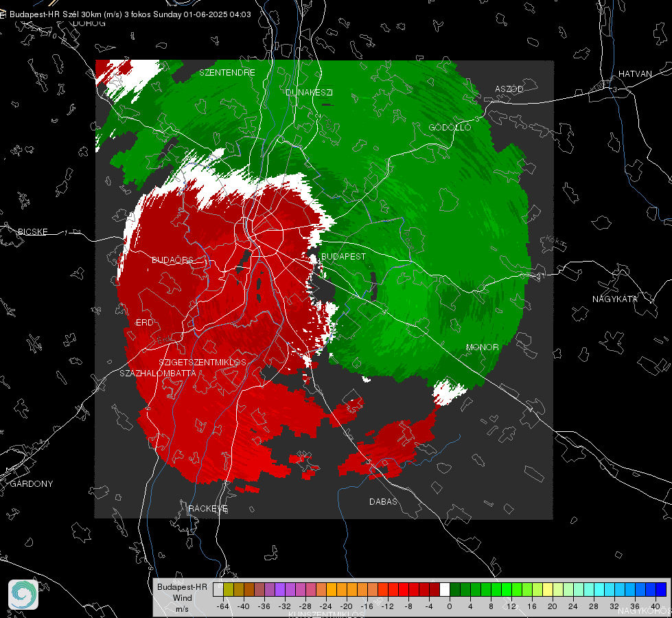Click the DOROG town label
The image size is (672, 618).
click(x=89, y=23)
